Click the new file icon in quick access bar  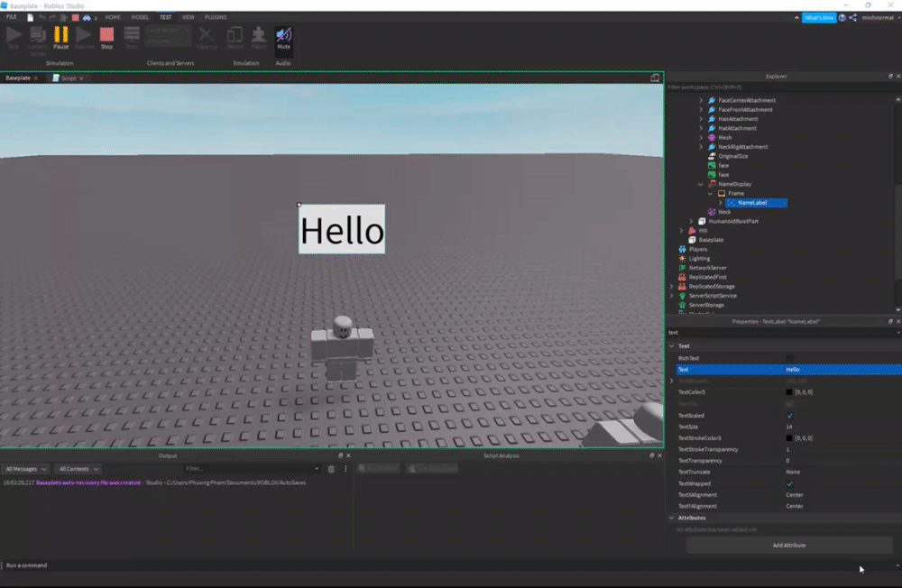[31, 18]
